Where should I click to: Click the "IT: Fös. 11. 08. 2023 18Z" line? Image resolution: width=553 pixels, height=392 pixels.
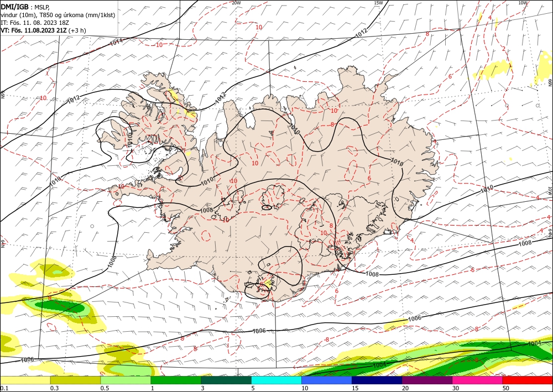click(35, 23)
